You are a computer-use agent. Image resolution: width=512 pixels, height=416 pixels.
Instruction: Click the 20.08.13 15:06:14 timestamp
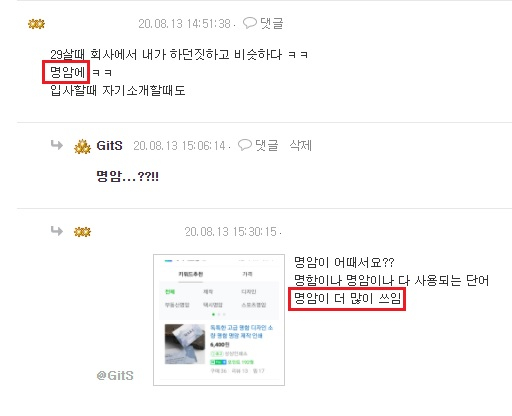(179, 146)
